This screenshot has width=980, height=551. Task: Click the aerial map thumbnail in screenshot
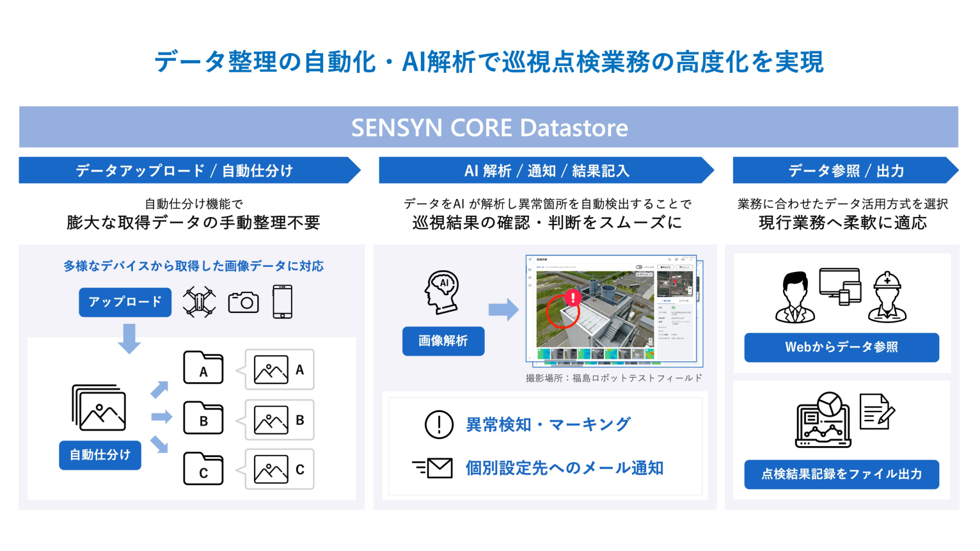(675, 283)
